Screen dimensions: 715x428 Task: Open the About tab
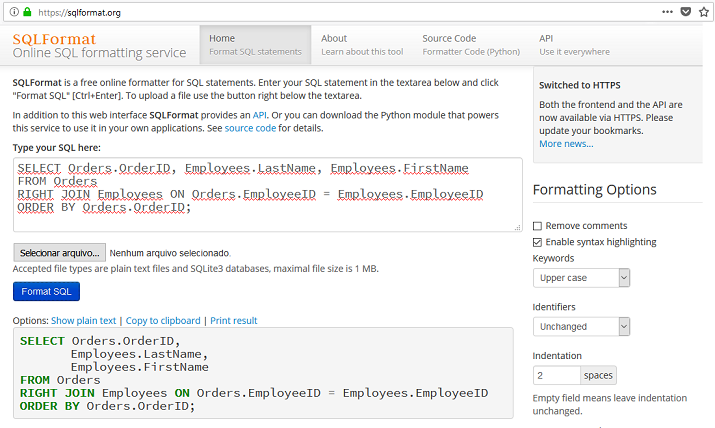click(362, 45)
